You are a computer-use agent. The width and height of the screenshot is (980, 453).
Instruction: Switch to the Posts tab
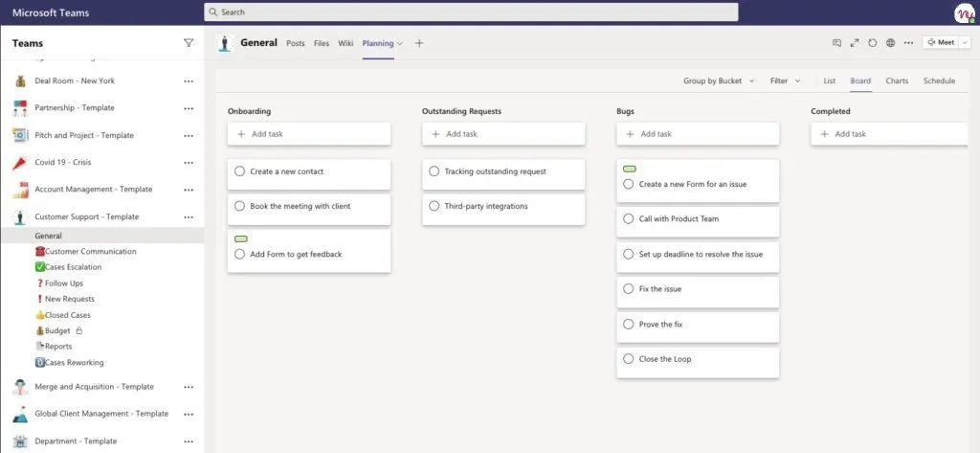[x=296, y=43]
